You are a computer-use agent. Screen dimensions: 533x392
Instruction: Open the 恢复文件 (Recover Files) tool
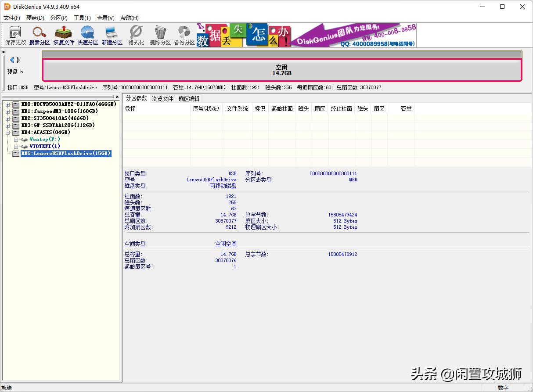[x=64, y=35]
